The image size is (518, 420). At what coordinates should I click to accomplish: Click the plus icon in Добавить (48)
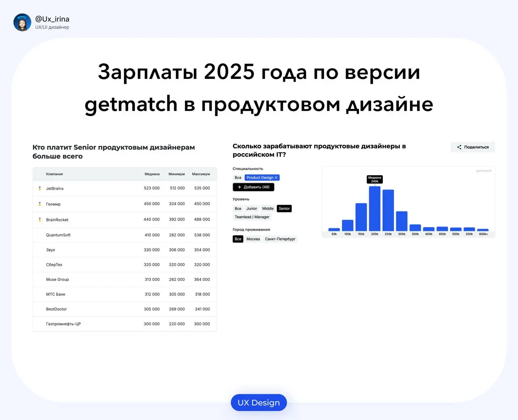point(239,187)
